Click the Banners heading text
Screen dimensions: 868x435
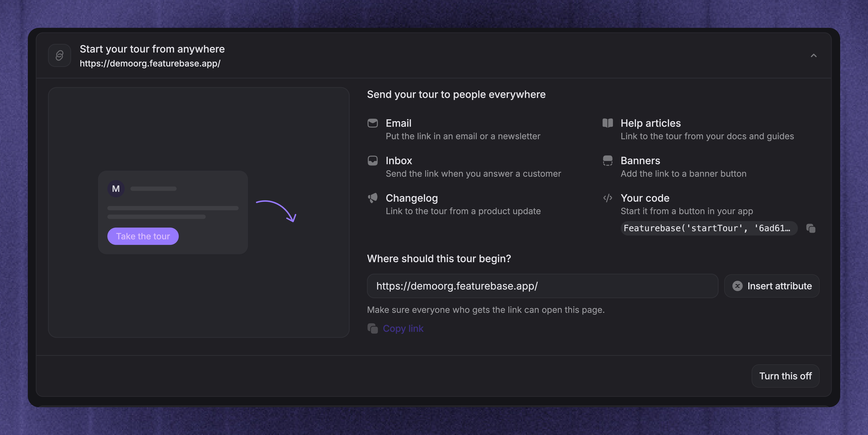pyautogui.click(x=640, y=161)
